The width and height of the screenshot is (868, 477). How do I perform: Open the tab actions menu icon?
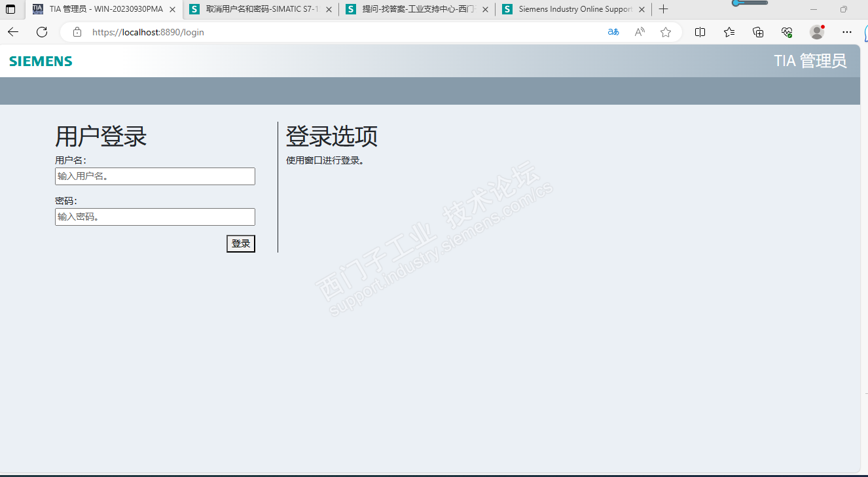click(10, 9)
